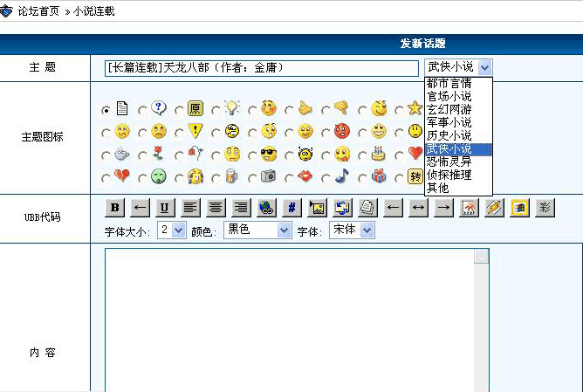Insert a picture with the image button
This screenshot has width=583, height=392.
[317, 208]
